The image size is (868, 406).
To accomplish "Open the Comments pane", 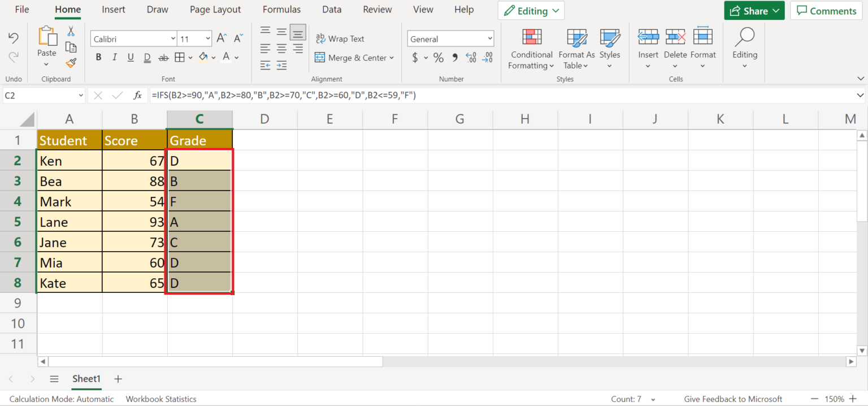I will [x=826, y=10].
